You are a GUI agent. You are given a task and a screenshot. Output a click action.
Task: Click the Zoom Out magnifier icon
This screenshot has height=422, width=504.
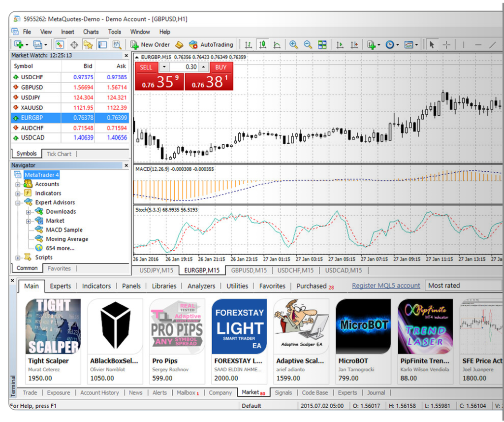[308, 44]
